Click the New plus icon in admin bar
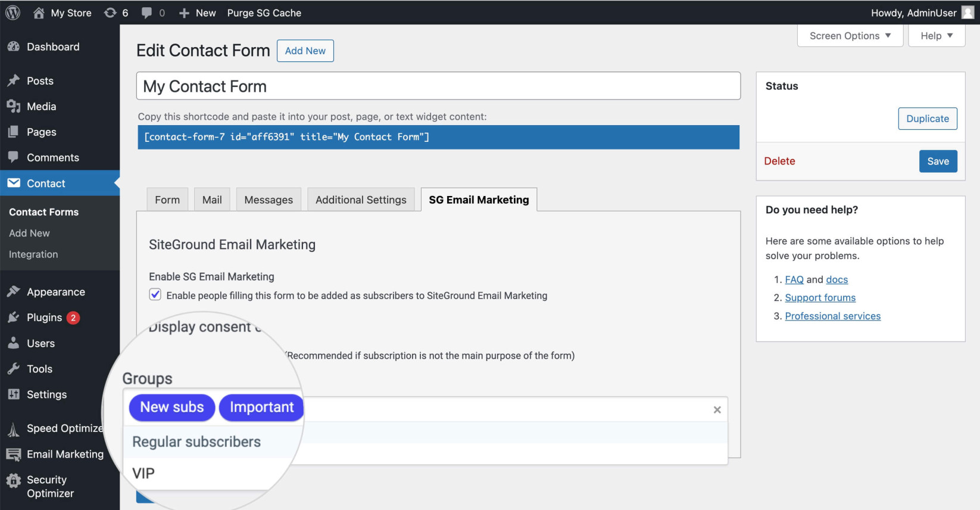This screenshot has height=510, width=980. click(x=184, y=13)
